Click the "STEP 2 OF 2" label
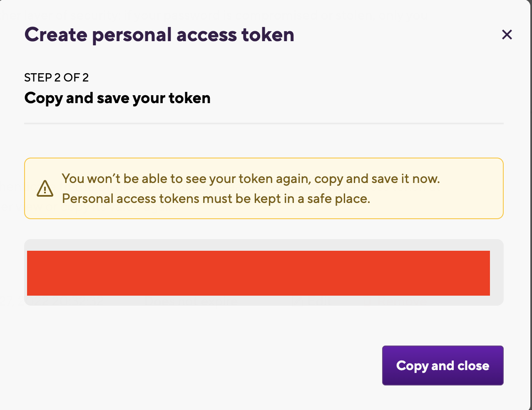 (56, 77)
